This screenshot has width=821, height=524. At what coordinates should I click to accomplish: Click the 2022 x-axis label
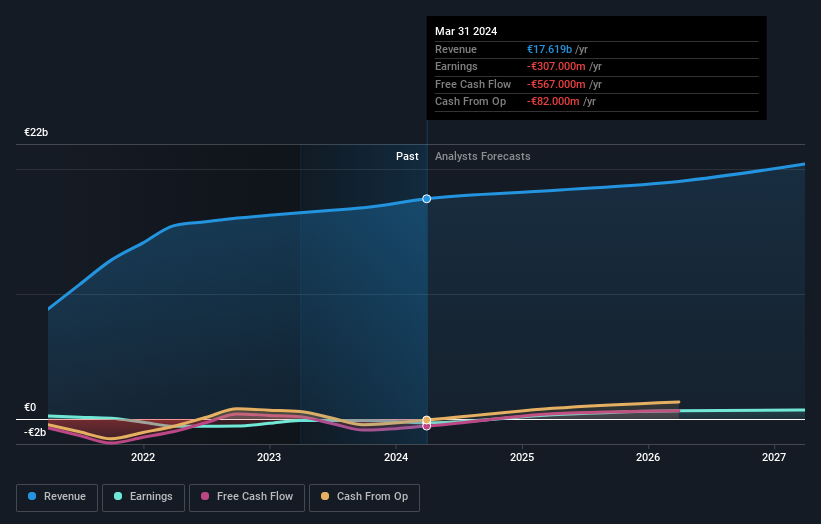(x=143, y=458)
